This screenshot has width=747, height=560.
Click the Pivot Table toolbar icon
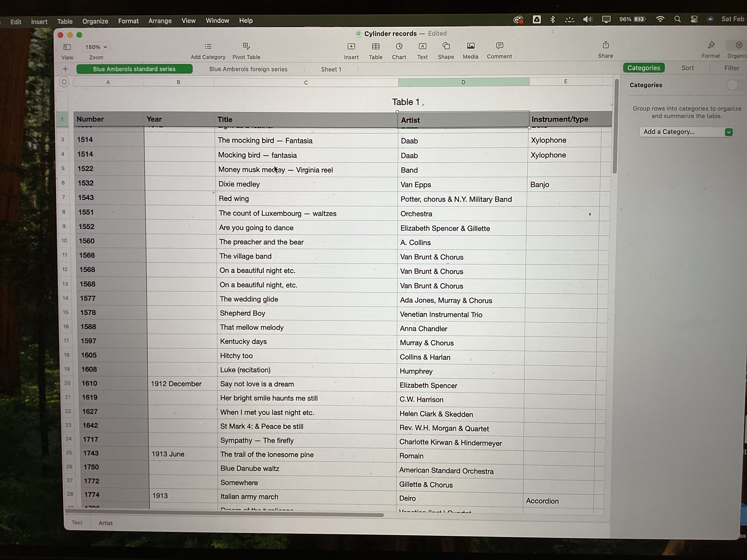pos(246,46)
